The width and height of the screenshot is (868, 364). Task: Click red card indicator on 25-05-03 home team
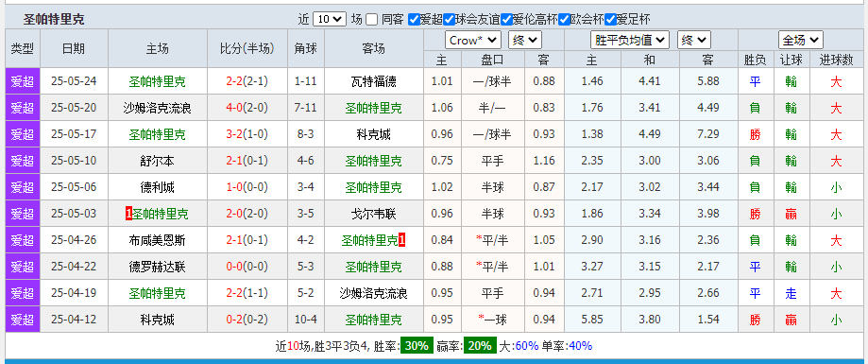coord(129,214)
